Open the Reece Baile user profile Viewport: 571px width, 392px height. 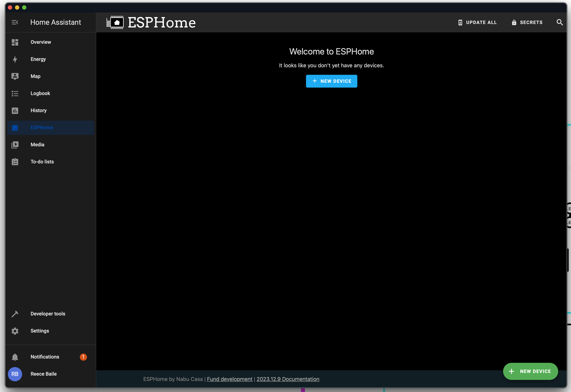43,374
